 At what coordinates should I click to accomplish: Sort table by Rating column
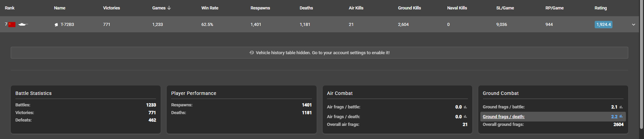[x=600, y=8]
